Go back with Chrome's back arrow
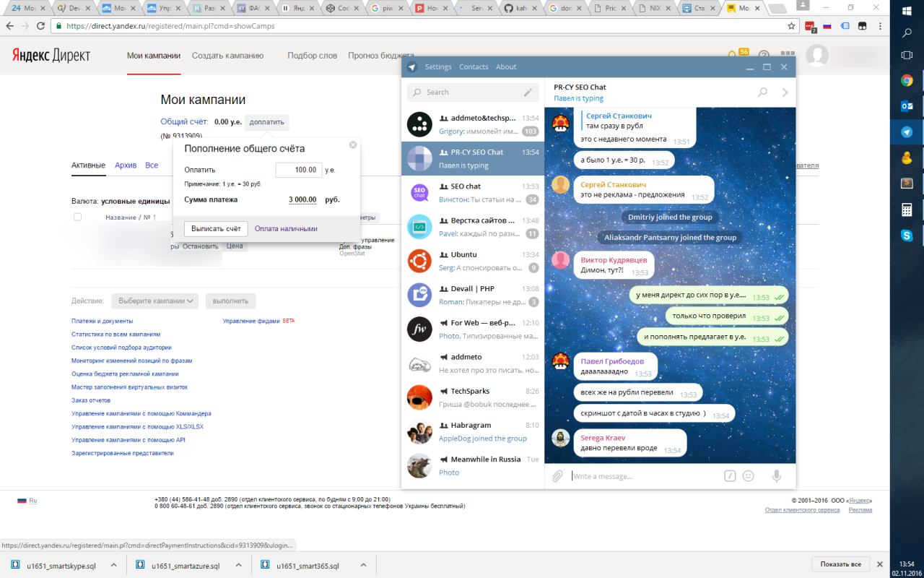Image resolution: width=924 pixels, height=578 pixels. pyautogui.click(x=10, y=26)
